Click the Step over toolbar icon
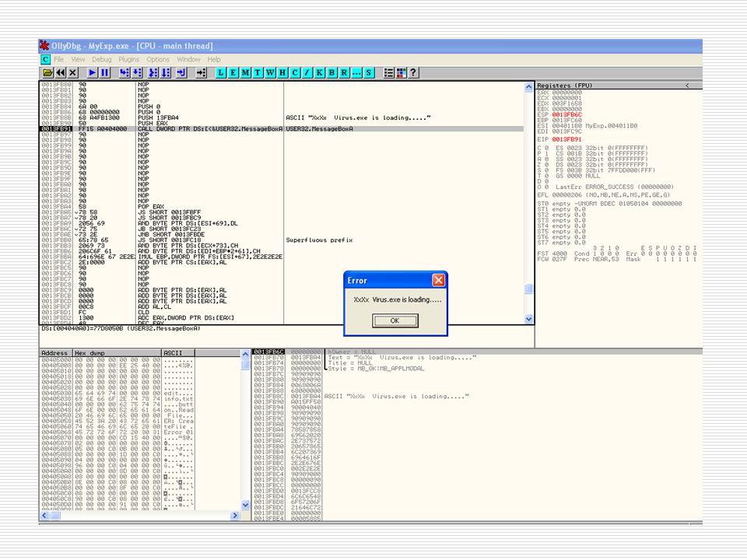This screenshot has width=747, height=560. click(137, 73)
